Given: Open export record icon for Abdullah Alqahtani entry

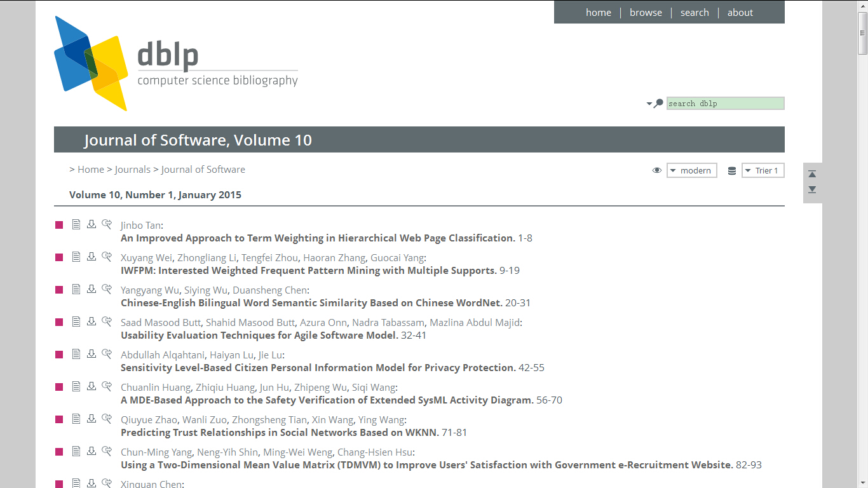Looking at the screenshot, I should click(x=92, y=353).
